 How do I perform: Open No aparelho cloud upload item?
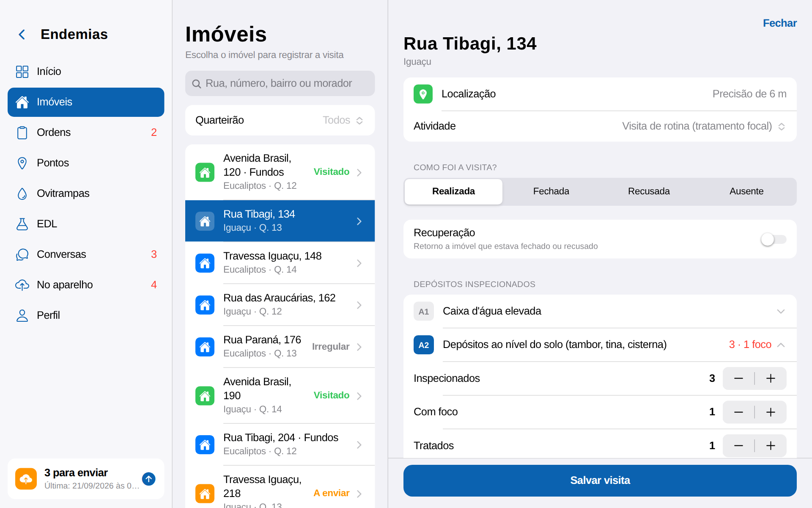click(86, 285)
